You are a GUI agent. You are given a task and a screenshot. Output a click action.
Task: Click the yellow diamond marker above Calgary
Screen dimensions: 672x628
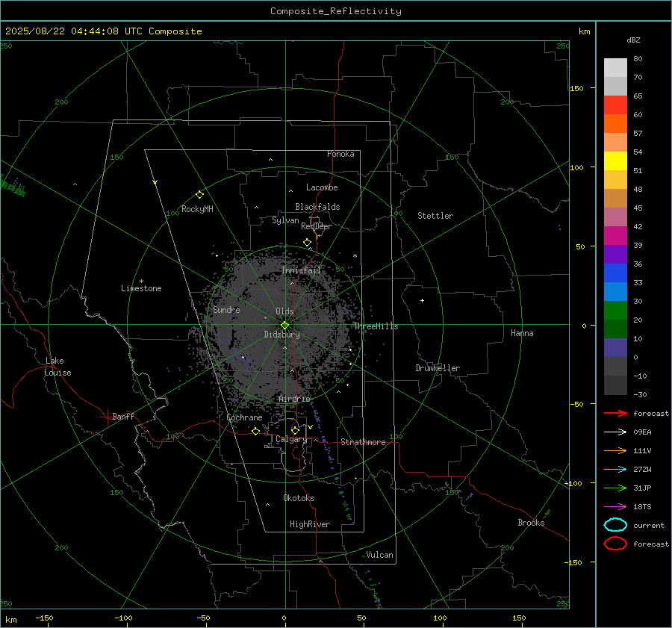295,430
